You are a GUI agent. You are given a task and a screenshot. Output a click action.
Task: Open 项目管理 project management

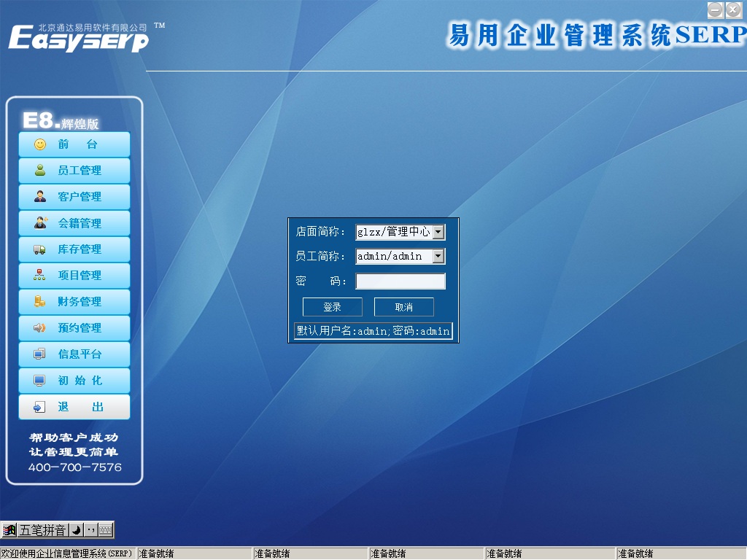[74, 275]
